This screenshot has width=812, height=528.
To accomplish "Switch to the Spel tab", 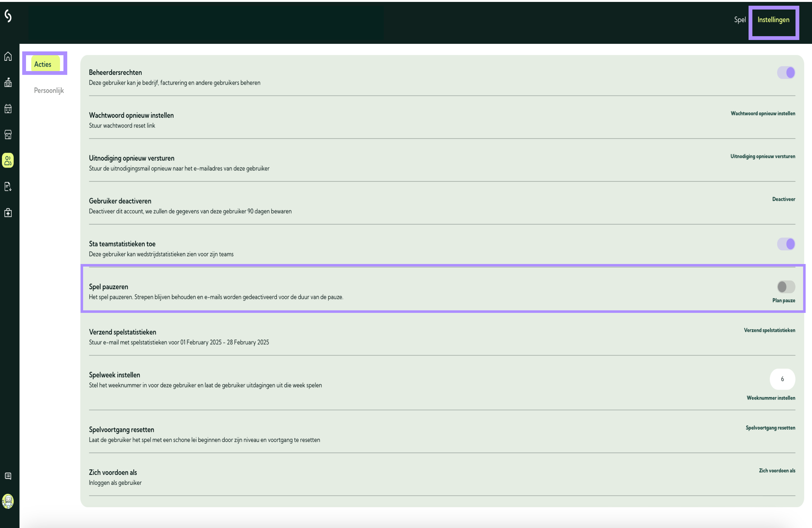I will coord(740,20).
